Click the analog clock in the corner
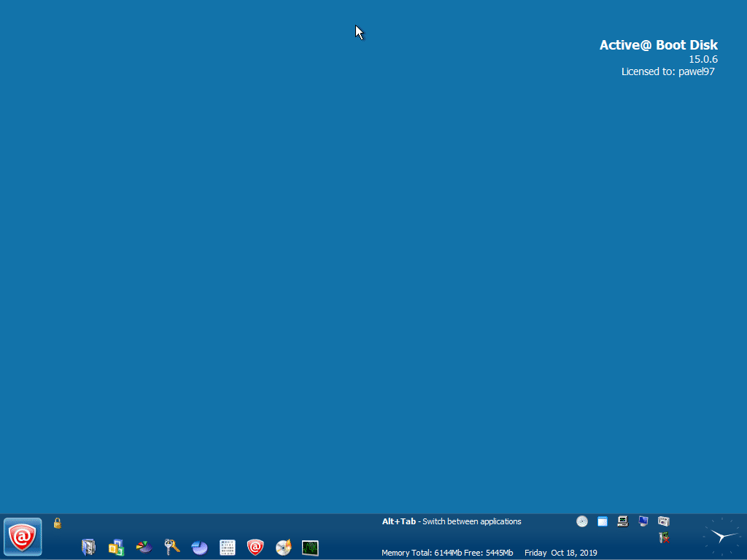This screenshot has height=560, width=747. [x=721, y=537]
